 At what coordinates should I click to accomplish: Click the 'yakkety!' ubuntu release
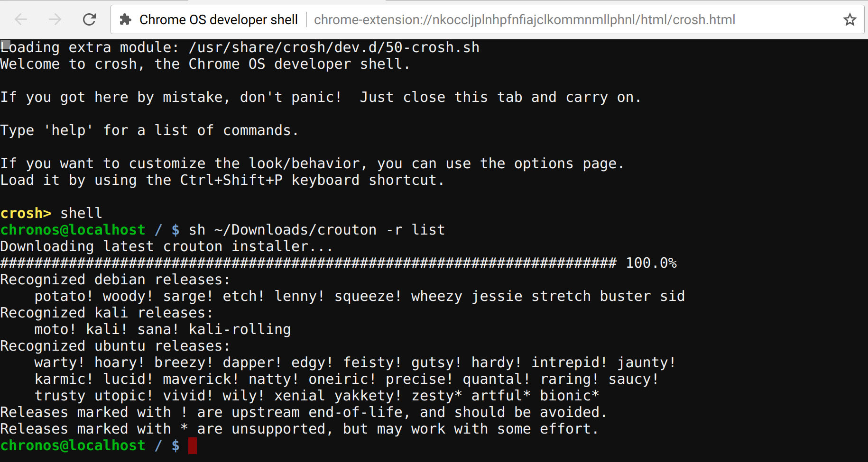coord(368,396)
